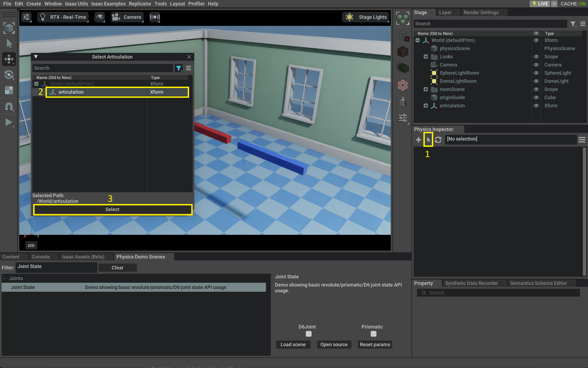Screen dimensions: 588x368
Task: Open the LIVE dropdown arrow
Action: coord(554,4)
